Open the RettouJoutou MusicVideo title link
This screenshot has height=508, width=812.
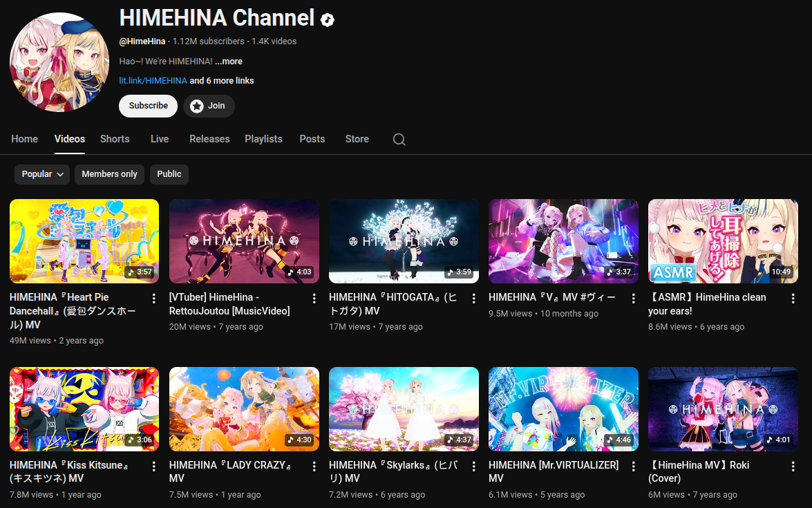tap(229, 304)
